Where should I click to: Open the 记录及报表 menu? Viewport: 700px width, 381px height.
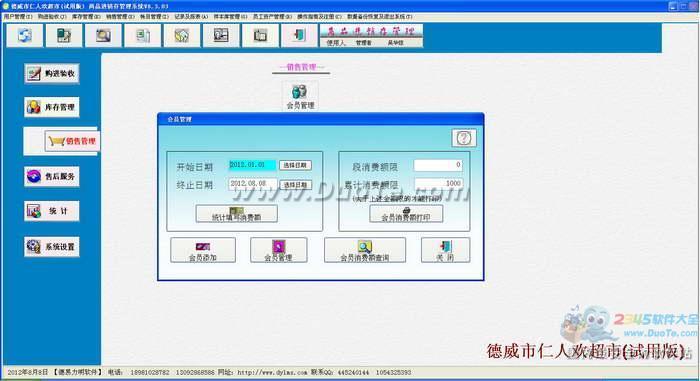[x=191, y=17]
